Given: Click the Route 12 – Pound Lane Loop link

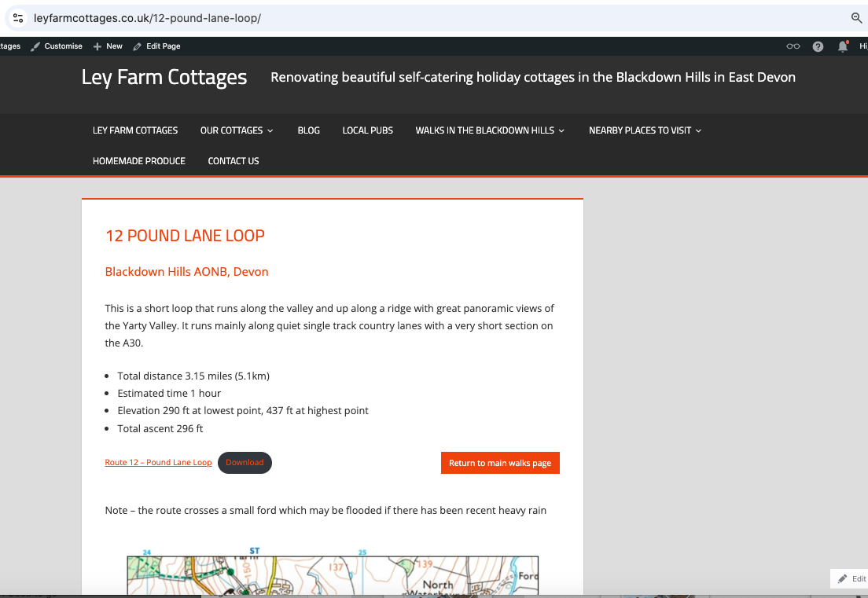Looking at the screenshot, I should coord(158,463).
